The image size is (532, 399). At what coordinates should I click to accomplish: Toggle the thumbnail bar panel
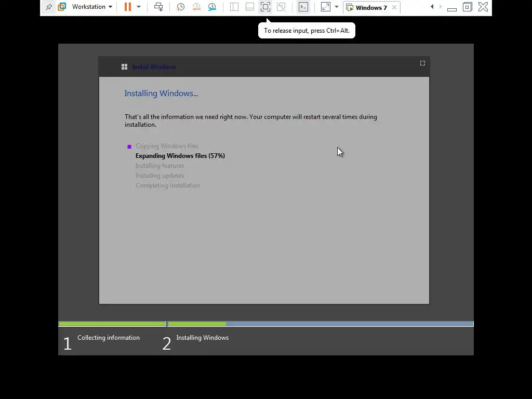point(250,7)
